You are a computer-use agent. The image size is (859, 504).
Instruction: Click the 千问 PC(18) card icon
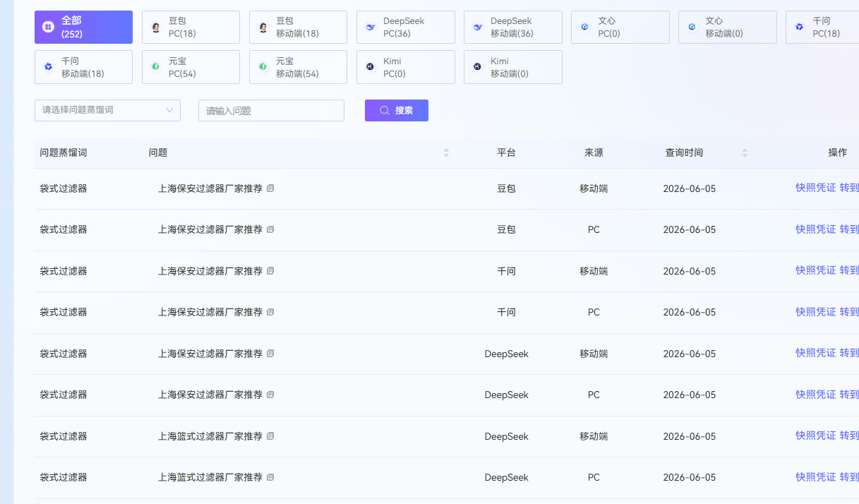(800, 27)
